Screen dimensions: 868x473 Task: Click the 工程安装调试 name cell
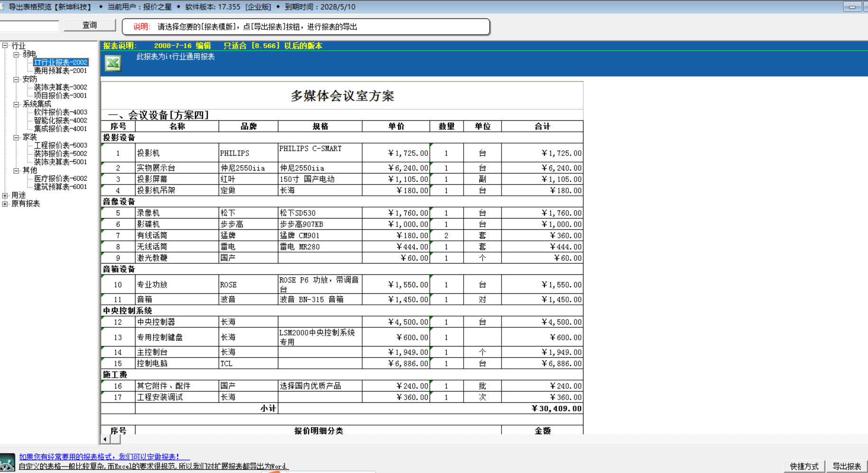click(177, 397)
